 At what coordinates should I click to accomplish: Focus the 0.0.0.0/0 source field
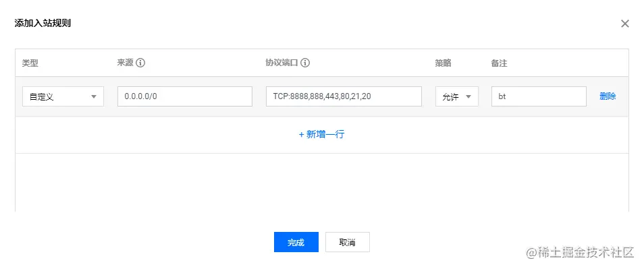[185, 96]
